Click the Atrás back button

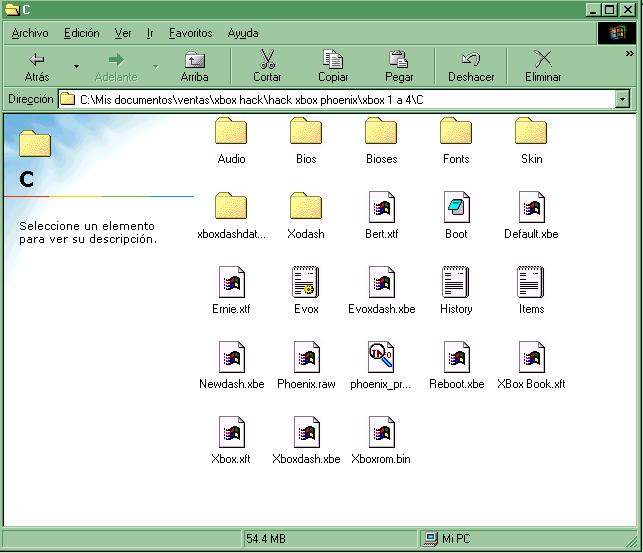coord(37,66)
